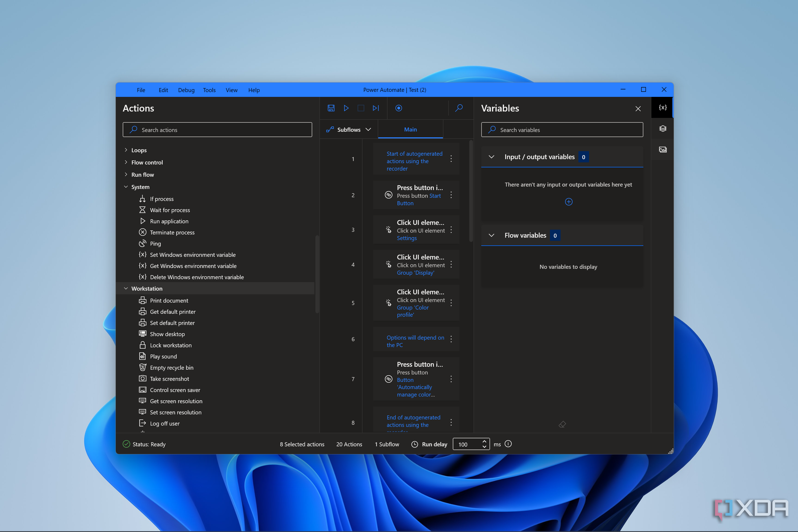Image resolution: width=798 pixels, height=532 pixels.
Task: Open the UI elements layers sidebar icon
Action: [662, 129]
